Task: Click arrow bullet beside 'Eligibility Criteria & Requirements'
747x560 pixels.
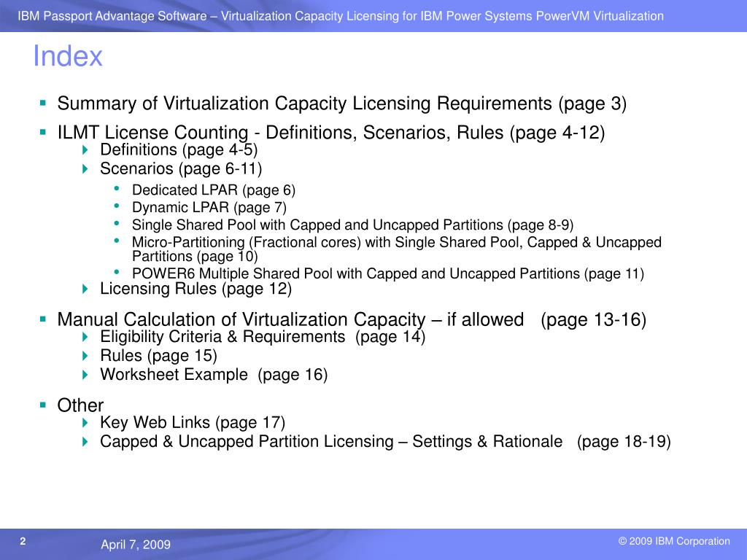Action: pos(85,337)
